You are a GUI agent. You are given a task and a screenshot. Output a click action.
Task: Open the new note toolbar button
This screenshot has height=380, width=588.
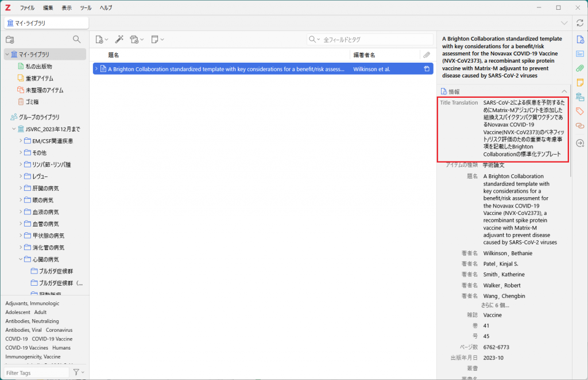(x=157, y=40)
